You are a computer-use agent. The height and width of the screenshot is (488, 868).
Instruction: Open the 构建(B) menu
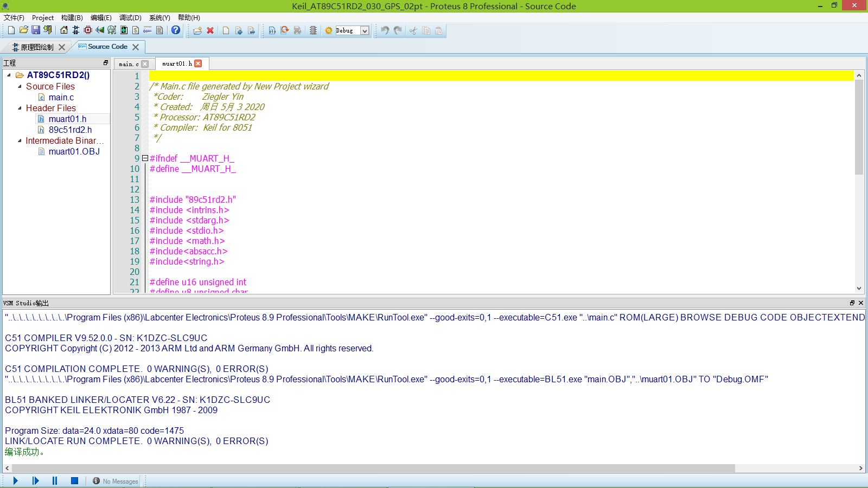click(x=72, y=17)
